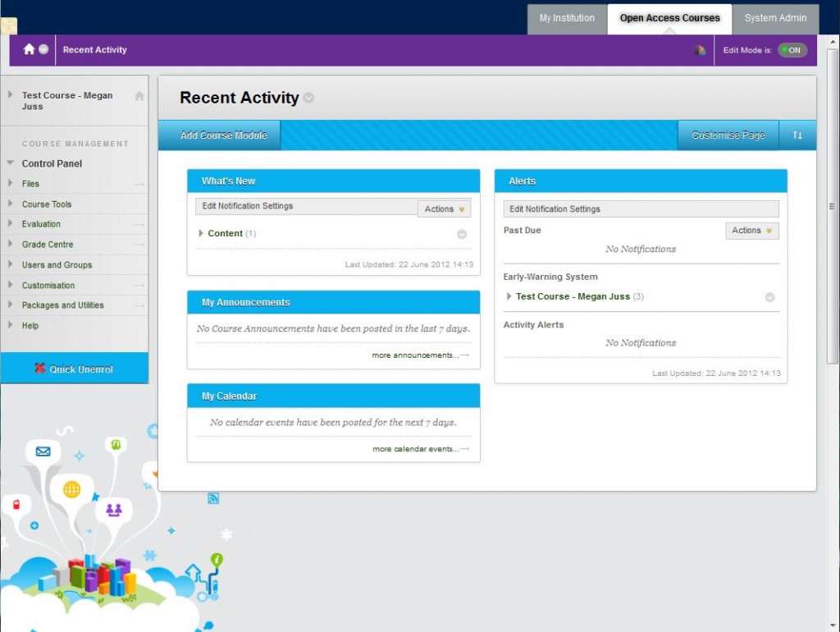Open Evaluation arrow icon at right
840x632 pixels.
click(x=139, y=225)
